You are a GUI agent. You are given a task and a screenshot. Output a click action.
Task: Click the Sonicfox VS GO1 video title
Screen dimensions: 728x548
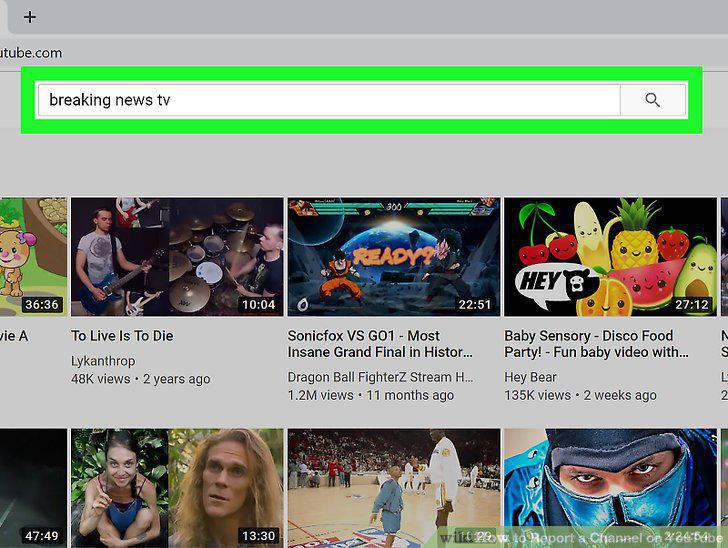[x=380, y=344]
